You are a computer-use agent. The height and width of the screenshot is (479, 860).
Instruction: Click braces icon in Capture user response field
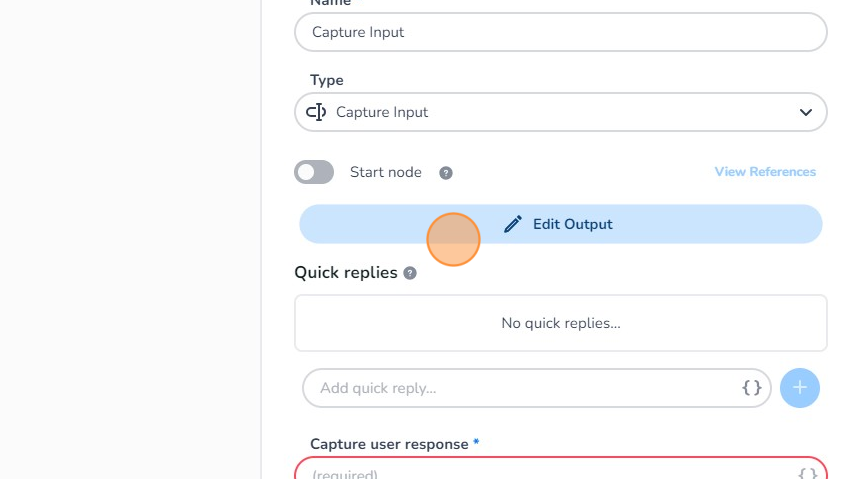coord(807,472)
